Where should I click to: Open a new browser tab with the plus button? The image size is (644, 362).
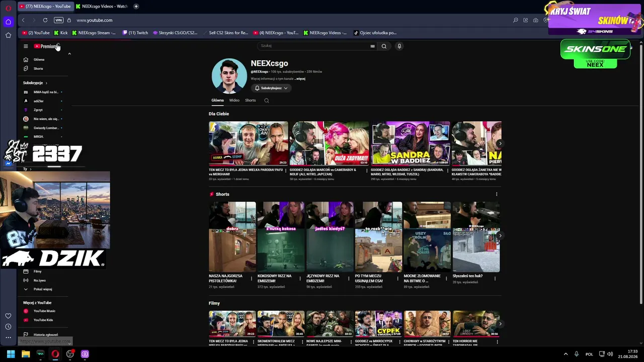coord(136,7)
